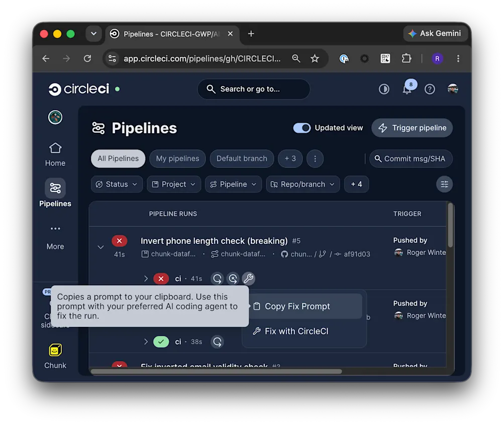504x425 pixels.
Task: Expand the failed ci 41s workflow row
Action: 146,279
